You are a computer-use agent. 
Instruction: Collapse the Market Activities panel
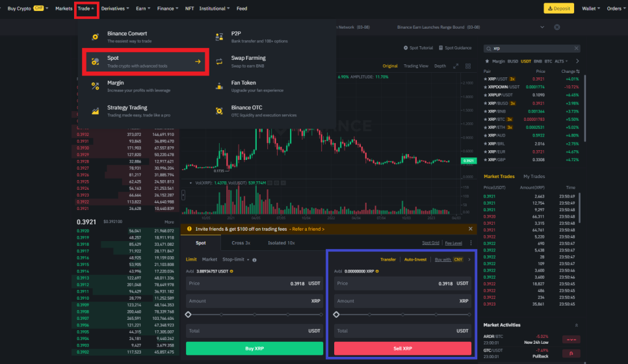[577, 325]
